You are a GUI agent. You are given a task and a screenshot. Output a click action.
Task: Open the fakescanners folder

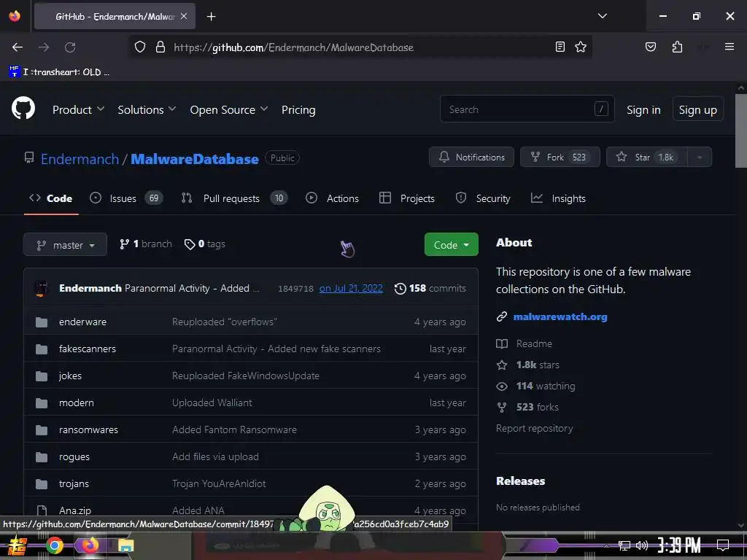[x=88, y=349]
